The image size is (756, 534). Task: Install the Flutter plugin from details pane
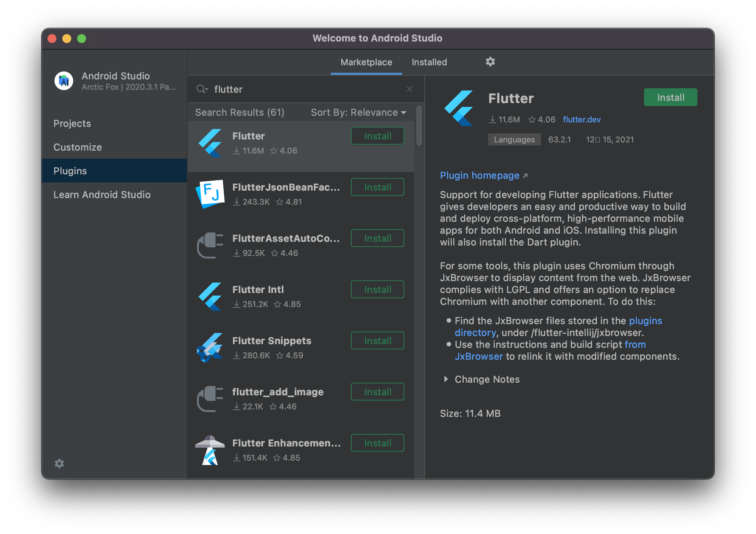[670, 98]
